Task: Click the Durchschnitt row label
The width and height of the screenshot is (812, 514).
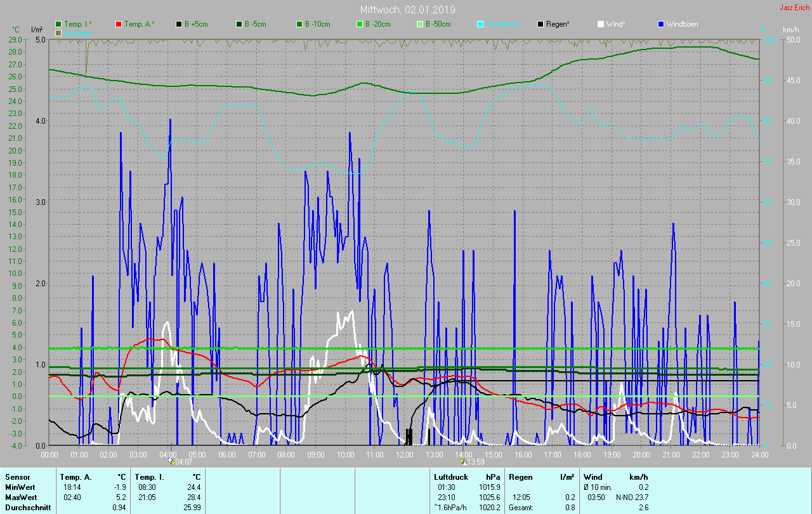Action: point(28,507)
